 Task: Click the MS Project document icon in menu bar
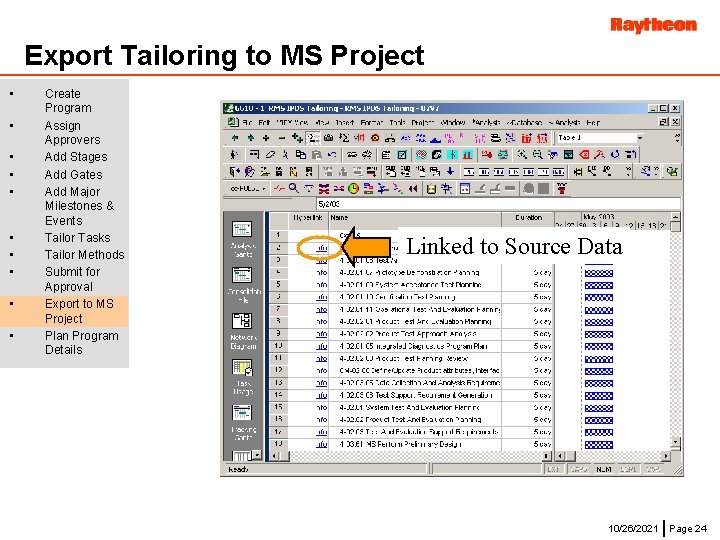point(233,122)
